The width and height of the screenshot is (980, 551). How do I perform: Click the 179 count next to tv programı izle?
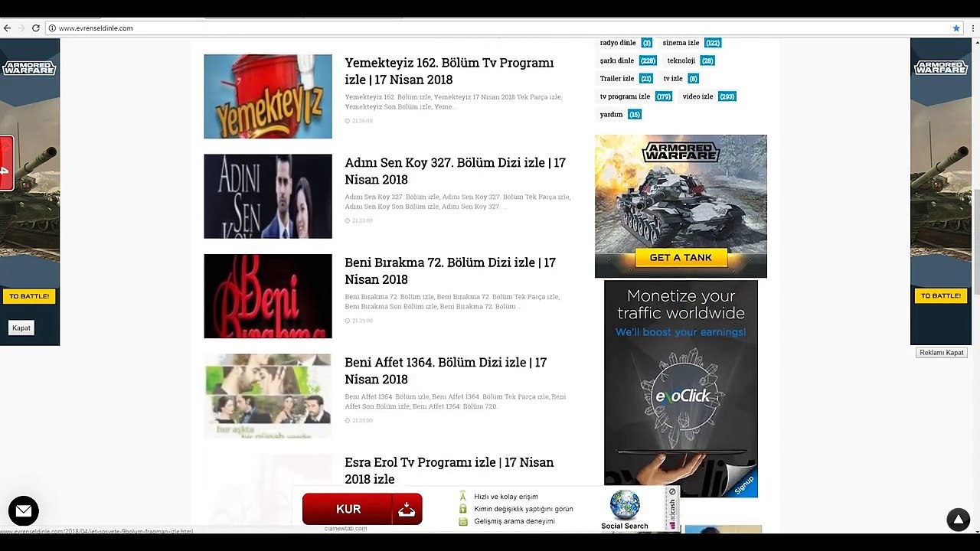[664, 96]
